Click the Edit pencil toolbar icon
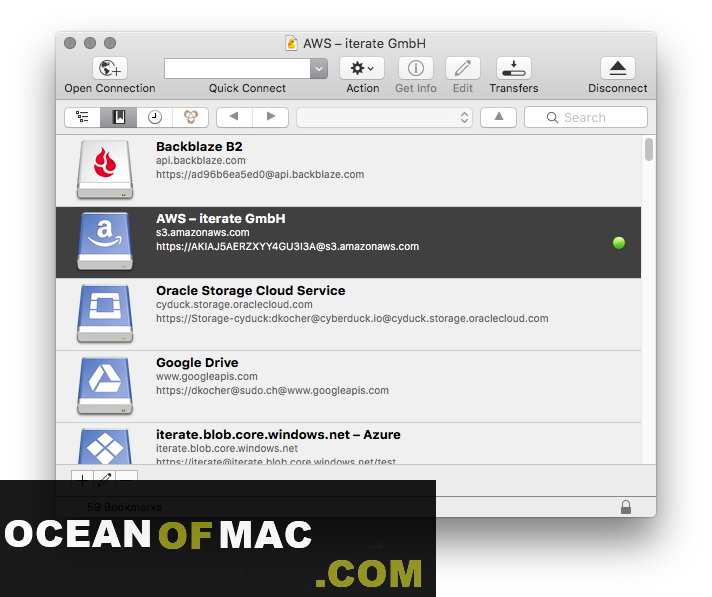 click(463, 68)
